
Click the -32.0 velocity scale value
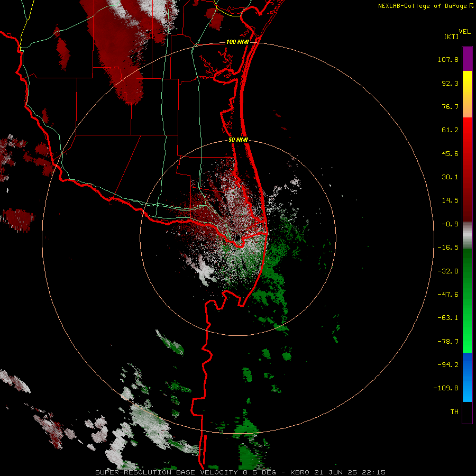[448, 271]
